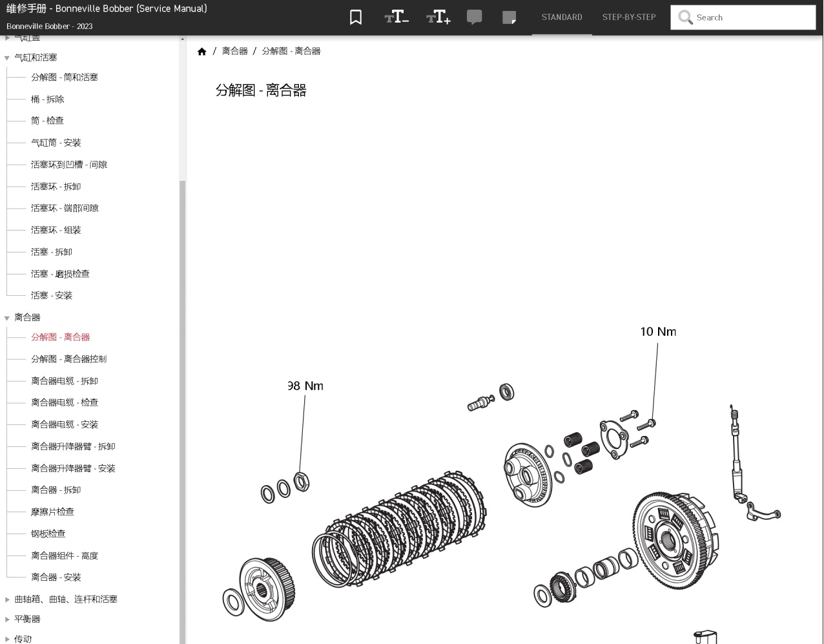Click the search magnifier icon
The image size is (824, 644).
click(685, 17)
